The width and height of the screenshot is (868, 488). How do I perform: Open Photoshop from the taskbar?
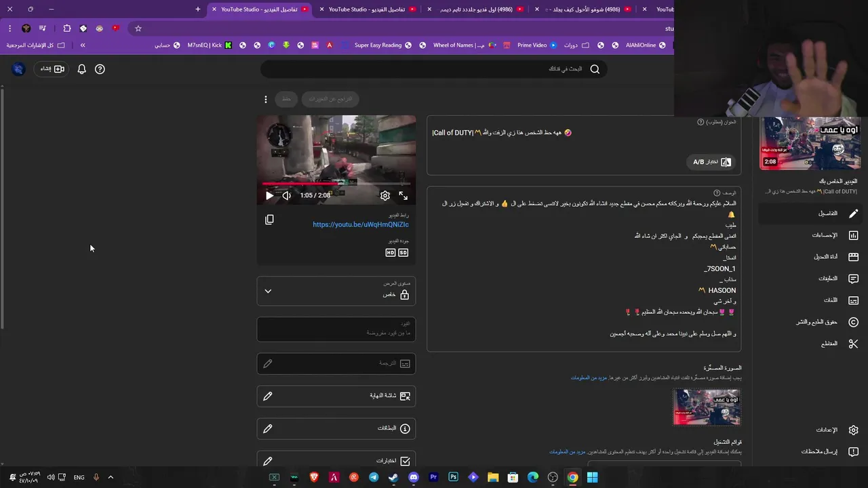pyautogui.click(x=453, y=477)
